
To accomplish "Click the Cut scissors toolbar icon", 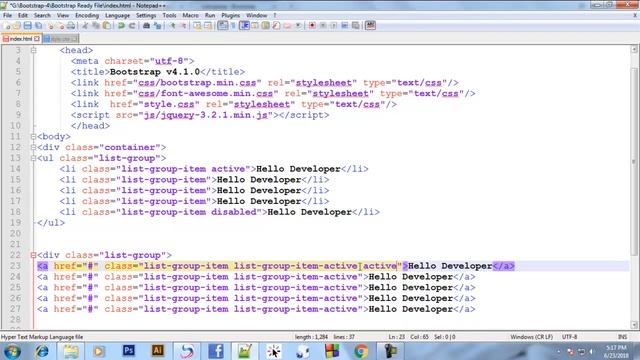I will coord(85,26).
